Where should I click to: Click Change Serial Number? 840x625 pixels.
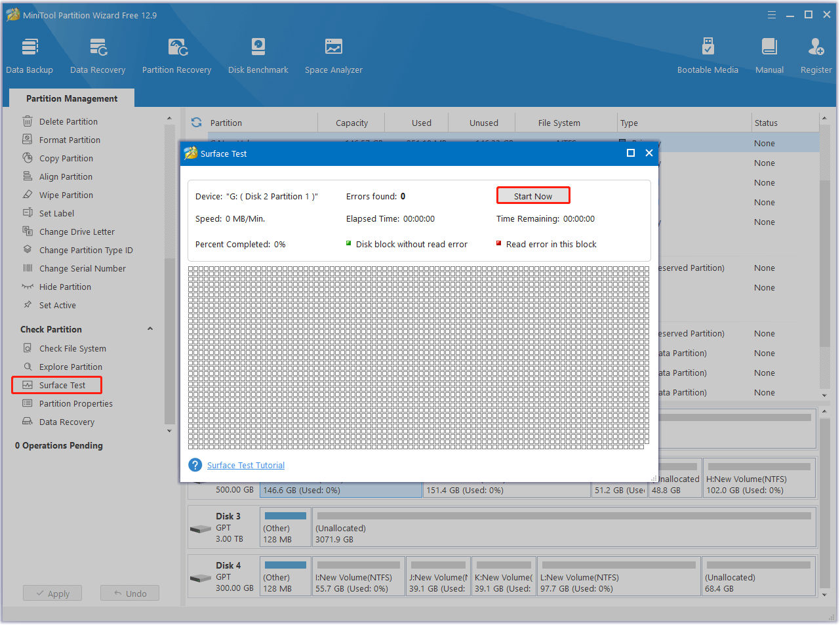click(82, 268)
